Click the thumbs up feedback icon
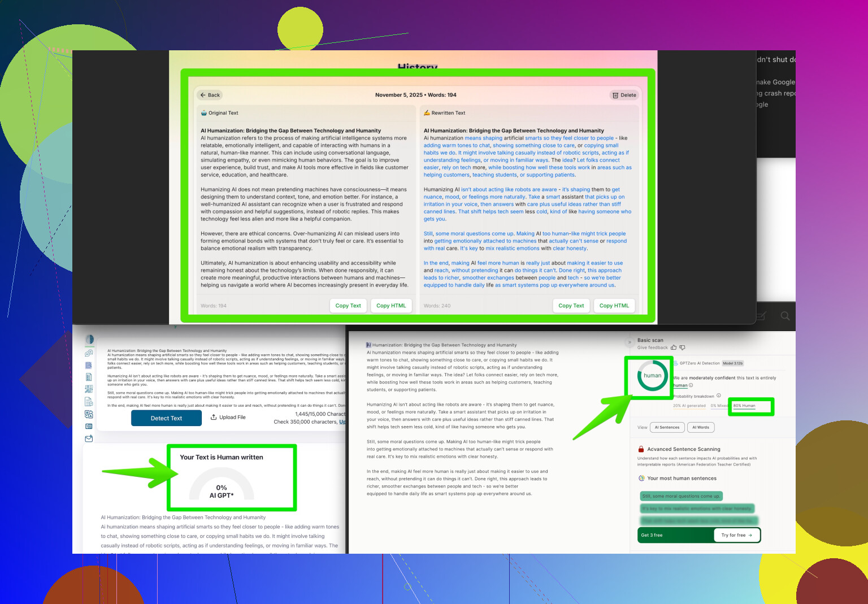This screenshot has width=868, height=604. pos(674,347)
